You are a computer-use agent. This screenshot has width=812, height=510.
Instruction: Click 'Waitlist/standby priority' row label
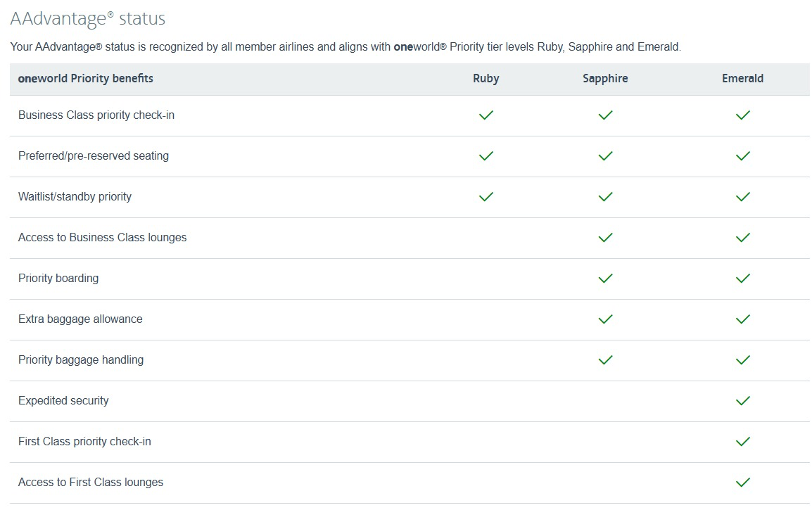tap(75, 197)
